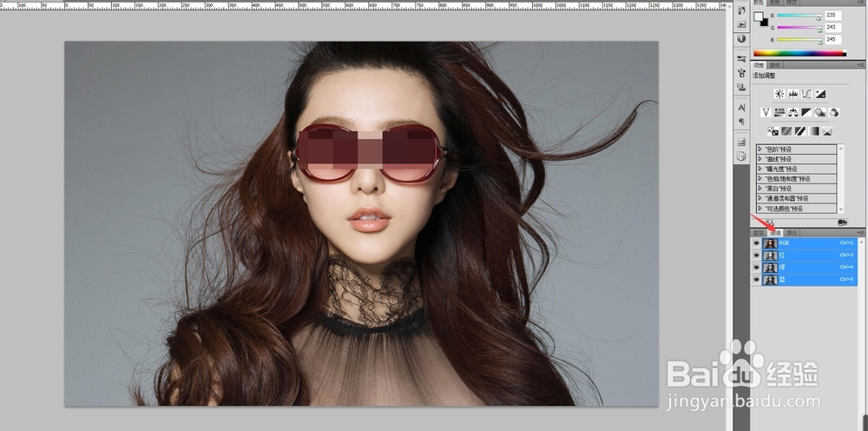Open the Notes panel icon
The image size is (868, 431).
741,156
